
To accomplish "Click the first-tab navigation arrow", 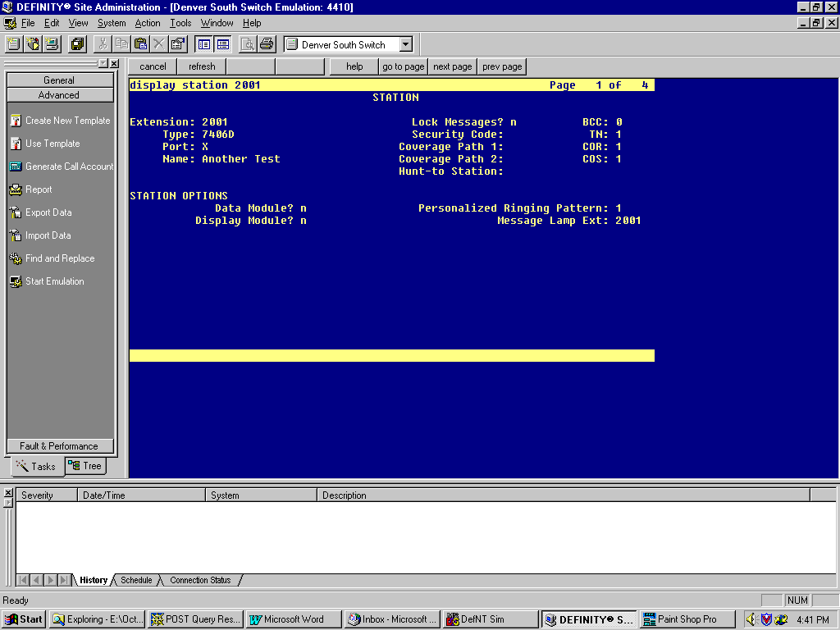I will tap(23, 580).
